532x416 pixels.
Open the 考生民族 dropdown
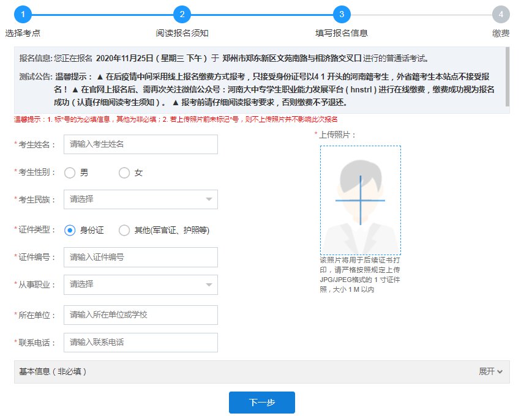coord(141,199)
